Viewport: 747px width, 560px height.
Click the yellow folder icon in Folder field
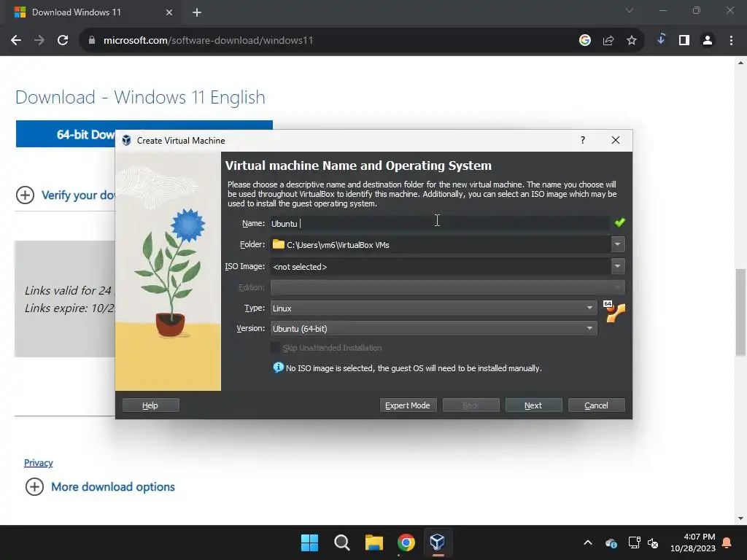[278, 244]
